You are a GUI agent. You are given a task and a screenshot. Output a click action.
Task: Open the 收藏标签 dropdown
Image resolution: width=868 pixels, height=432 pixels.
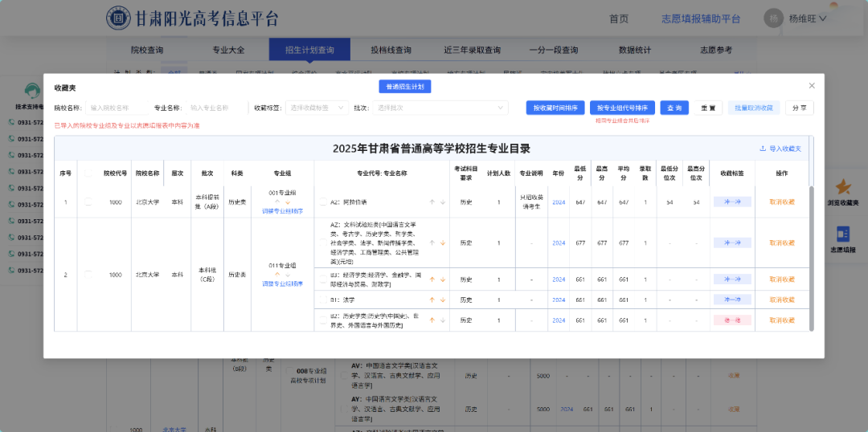point(317,108)
